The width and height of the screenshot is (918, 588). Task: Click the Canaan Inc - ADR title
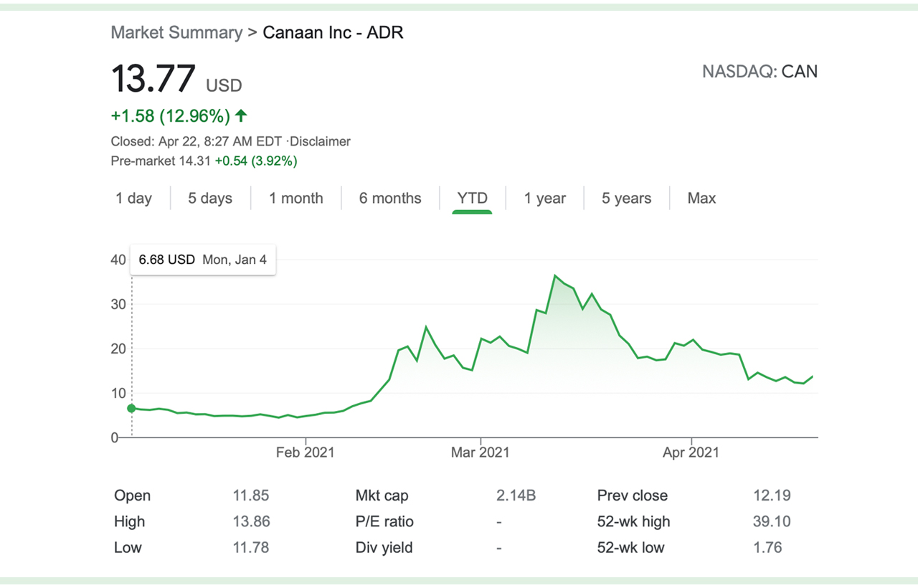point(333,32)
